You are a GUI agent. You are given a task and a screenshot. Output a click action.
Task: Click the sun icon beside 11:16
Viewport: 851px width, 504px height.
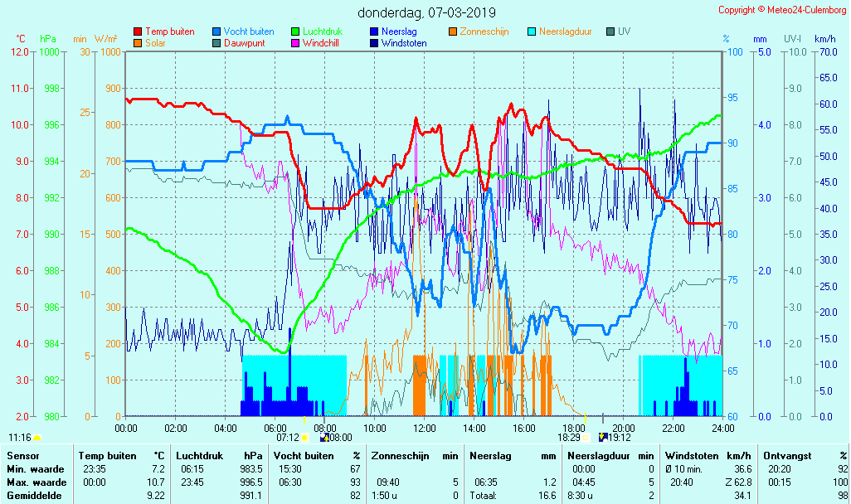(x=37, y=437)
